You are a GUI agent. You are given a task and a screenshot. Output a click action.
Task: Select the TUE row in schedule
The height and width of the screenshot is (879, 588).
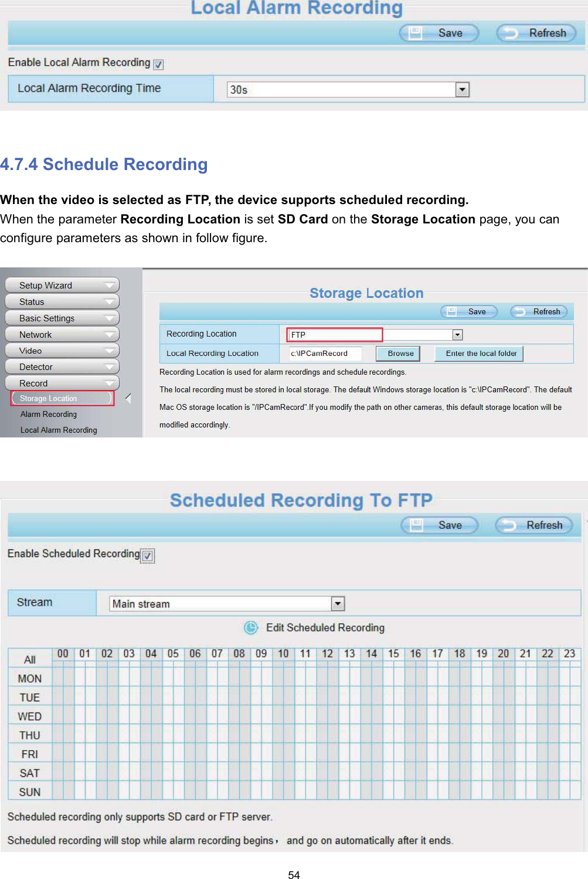click(30, 697)
